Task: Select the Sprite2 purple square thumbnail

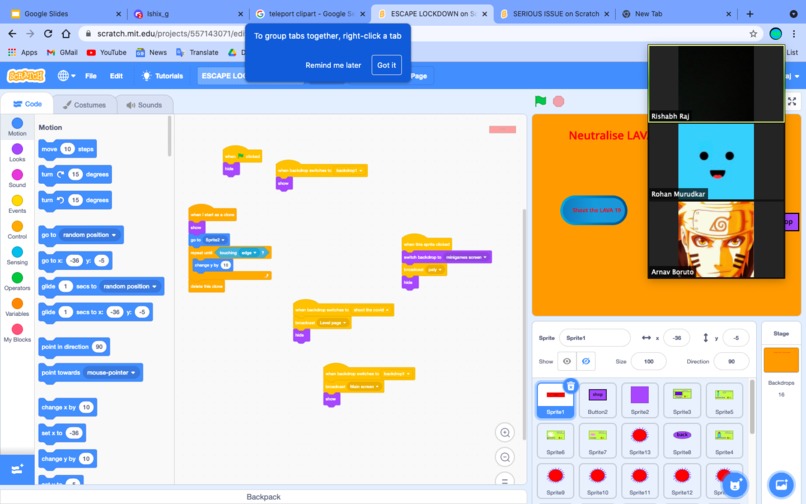Action: click(639, 400)
